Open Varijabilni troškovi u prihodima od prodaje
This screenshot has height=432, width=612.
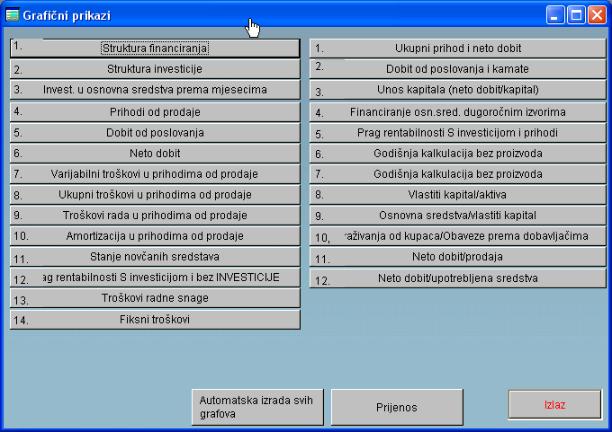click(x=155, y=174)
